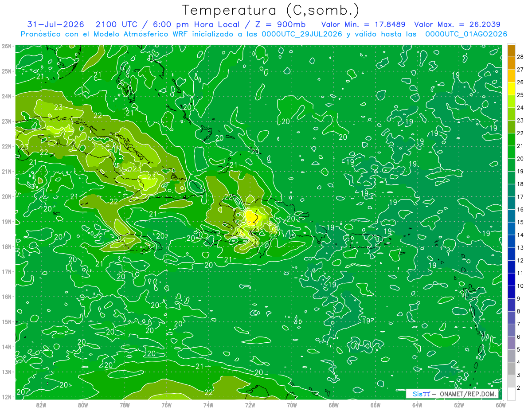Pick the yellow colorbar segment between 25 and 26
532x411 pixels.
[511, 88]
